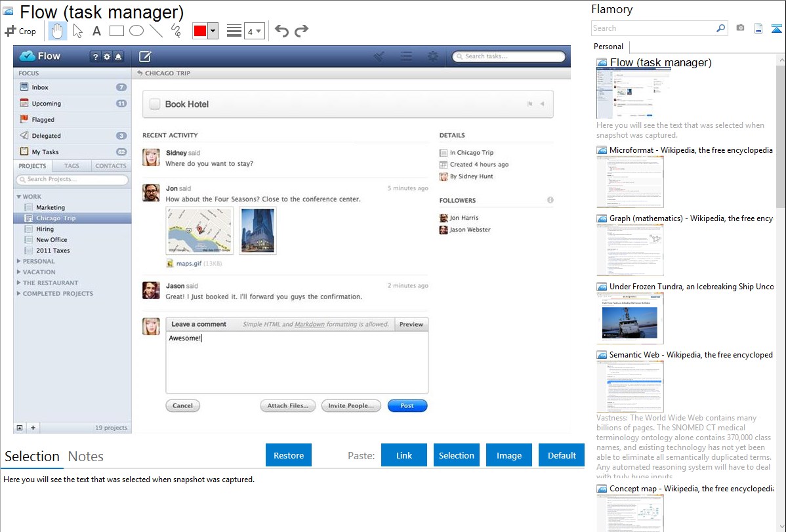The height and width of the screenshot is (532, 786).
Task: Click the Search tasks field
Action: (508, 56)
